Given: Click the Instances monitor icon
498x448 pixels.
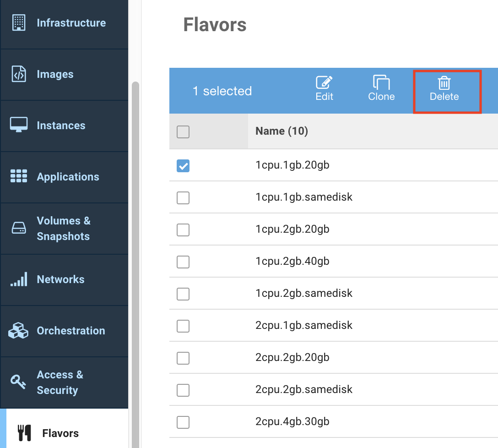Looking at the screenshot, I should [x=19, y=125].
